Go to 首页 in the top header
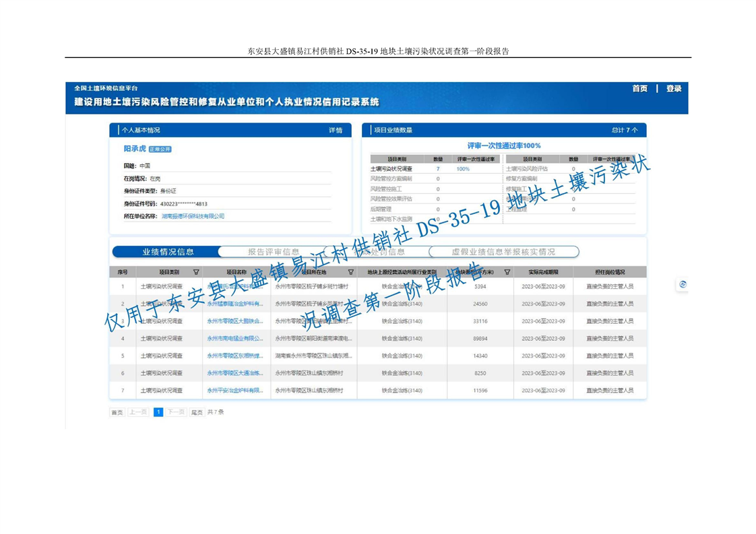The height and width of the screenshot is (534, 756). pyautogui.click(x=639, y=89)
